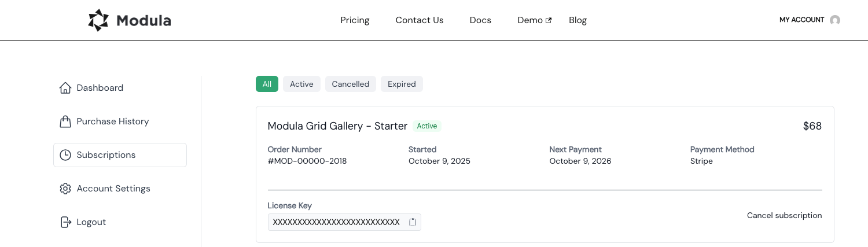The width and height of the screenshot is (868, 247).
Task: Open the My Account menu
Action: [801, 20]
